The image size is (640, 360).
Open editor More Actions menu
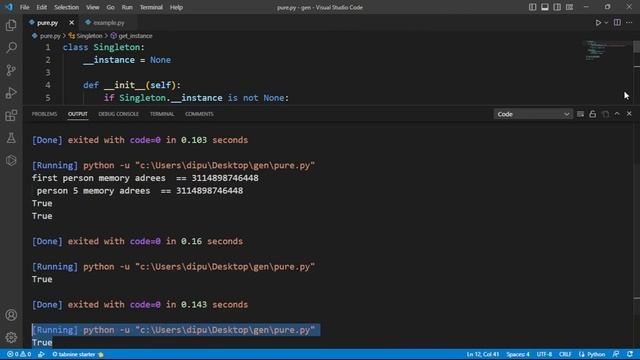coord(629,23)
